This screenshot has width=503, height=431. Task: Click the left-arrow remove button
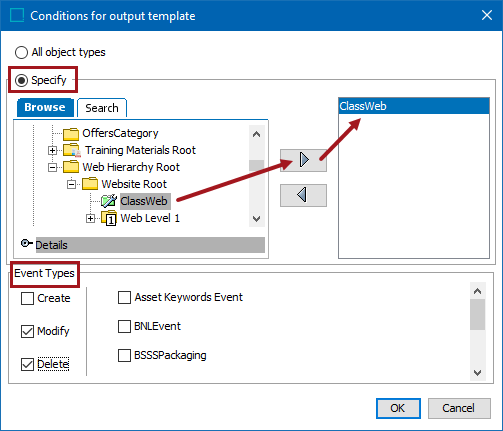pyautogui.click(x=303, y=195)
